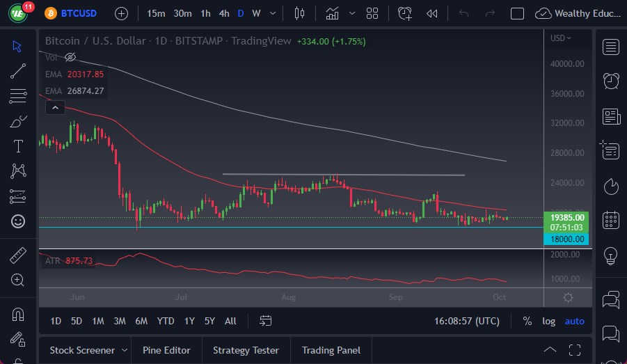Collapse the indicator legend arrow

(54, 107)
